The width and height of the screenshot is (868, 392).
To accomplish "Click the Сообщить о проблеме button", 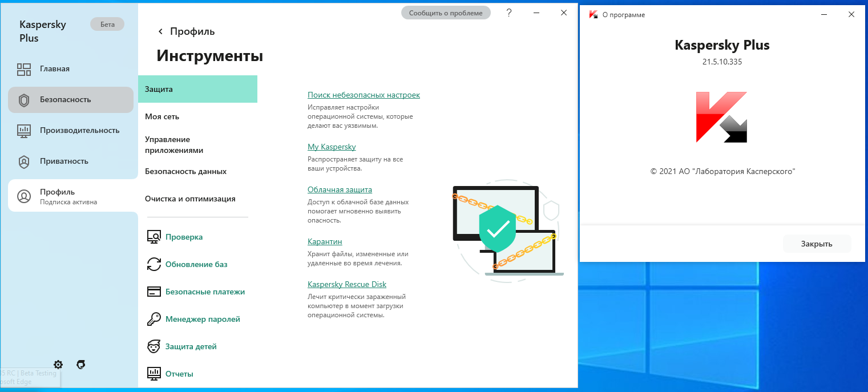I will [x=446, y=13].
